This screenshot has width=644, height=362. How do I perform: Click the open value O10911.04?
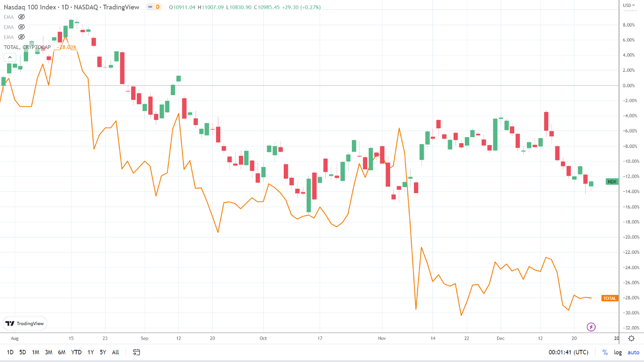click(x=182, y=7)
